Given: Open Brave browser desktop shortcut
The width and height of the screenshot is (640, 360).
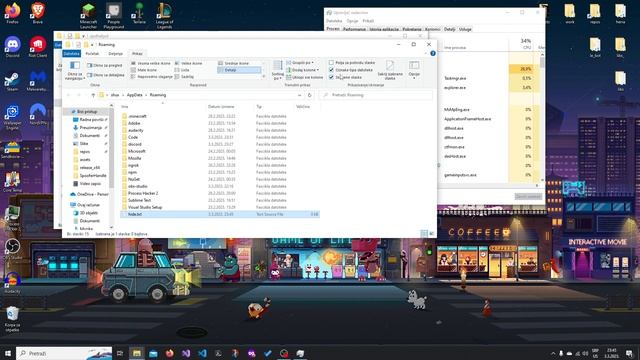Looking at the screenshot, I should point(38,13).
